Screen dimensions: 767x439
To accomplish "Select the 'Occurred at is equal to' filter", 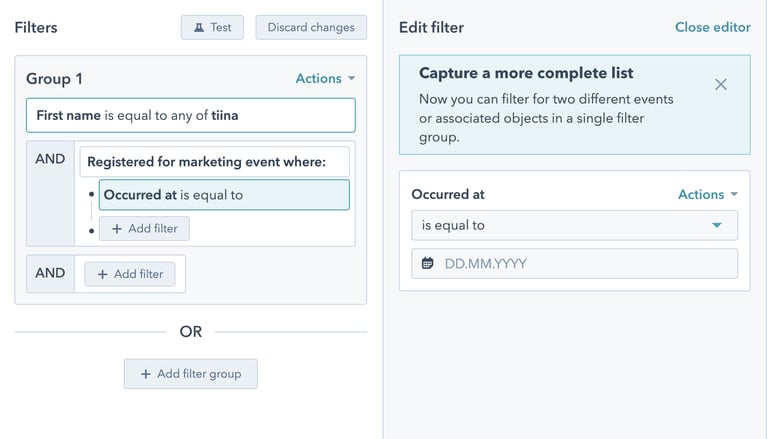I will click(x=224, y=195).
